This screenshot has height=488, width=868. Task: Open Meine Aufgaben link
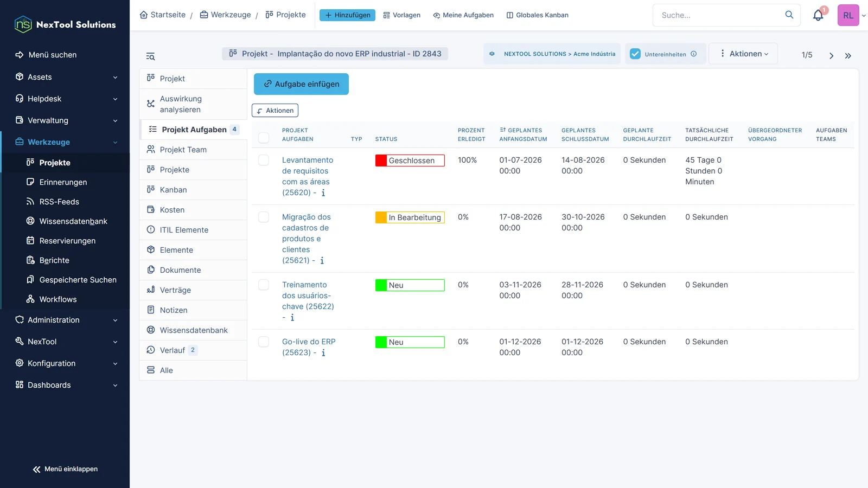click(463, 15)
